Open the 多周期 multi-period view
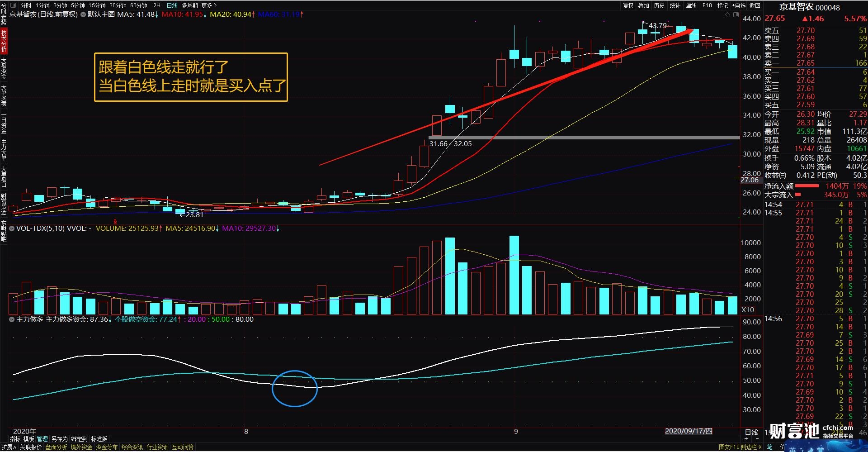 (190, 5)
